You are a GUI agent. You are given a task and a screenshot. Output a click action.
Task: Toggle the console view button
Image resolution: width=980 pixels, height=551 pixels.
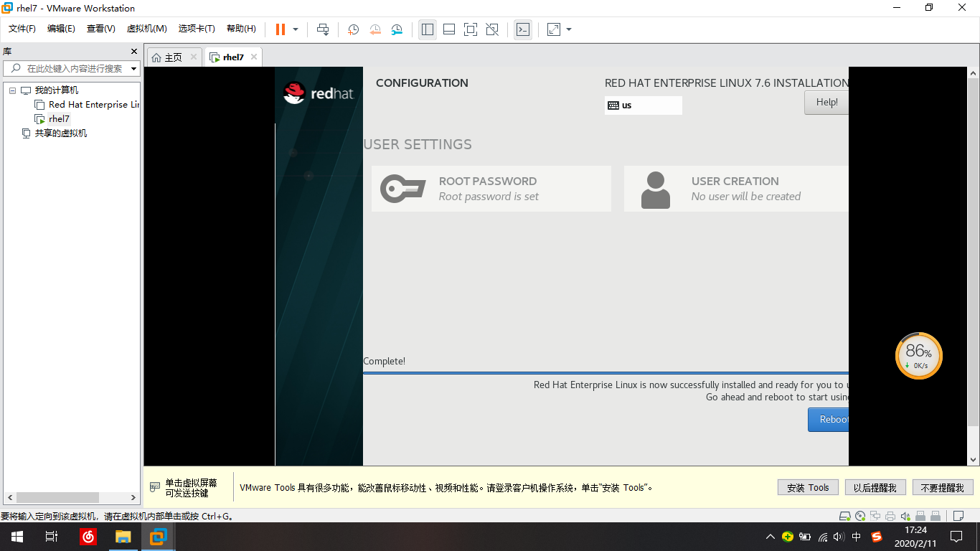[x=523, y=29]
